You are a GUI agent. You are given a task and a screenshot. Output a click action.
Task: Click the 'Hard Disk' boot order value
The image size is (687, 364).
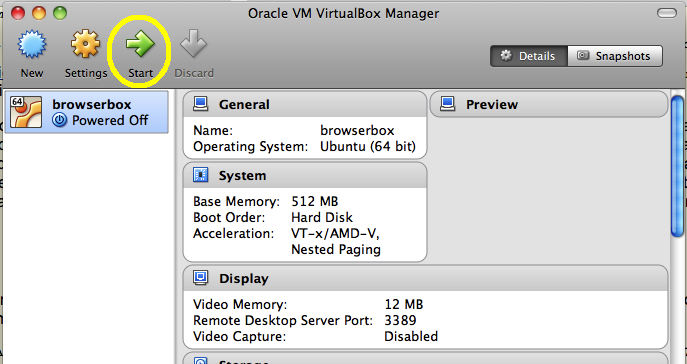(x=322, y=217)
